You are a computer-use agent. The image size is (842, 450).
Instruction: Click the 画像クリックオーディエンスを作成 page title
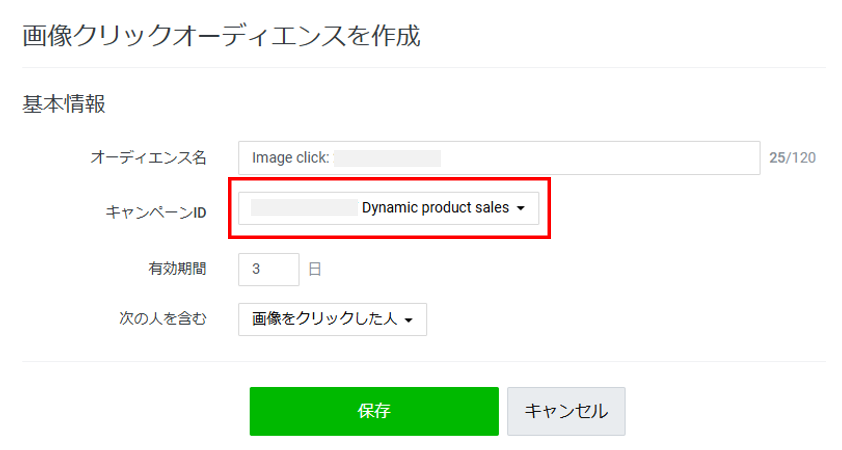coord(221,36)
